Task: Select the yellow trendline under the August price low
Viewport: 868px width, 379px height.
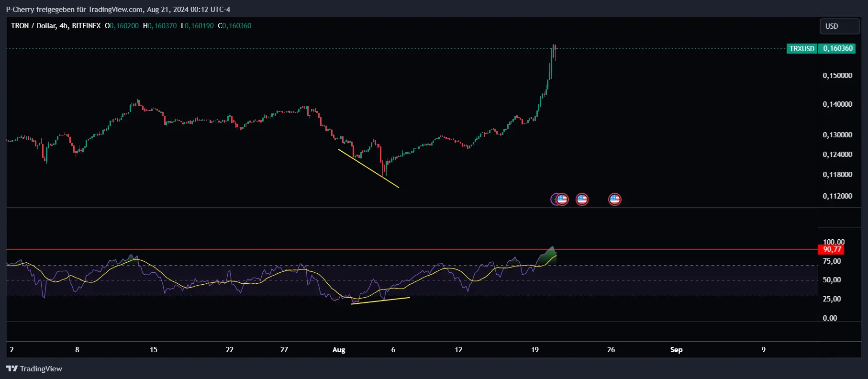Action: point(368,168)
